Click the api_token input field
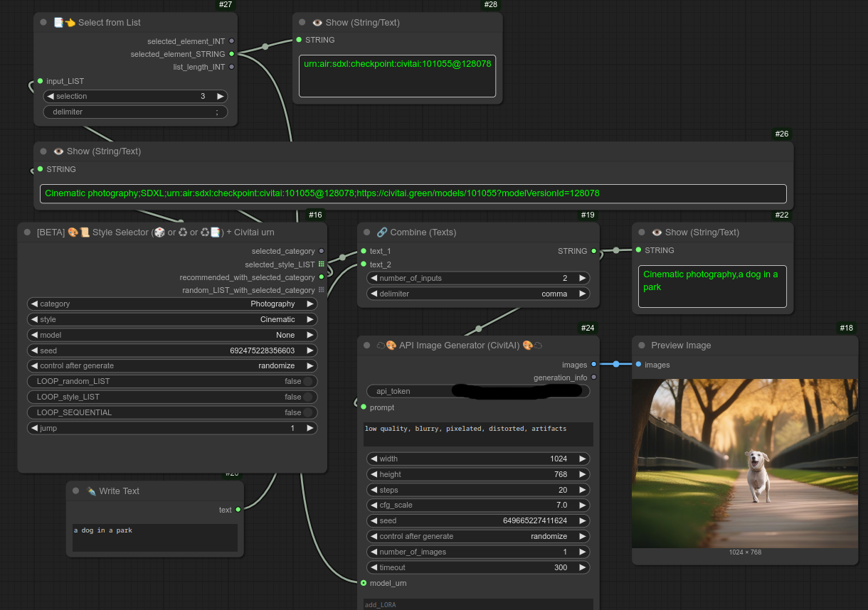 coord(478,391)
